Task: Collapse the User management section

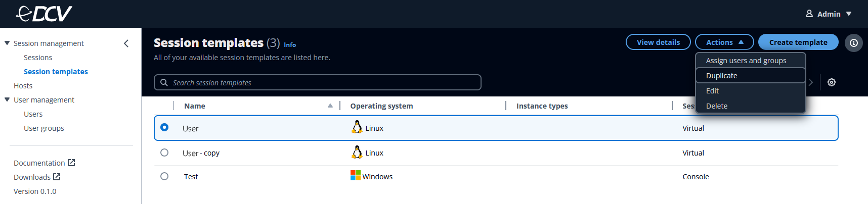Action: coord(7,100)
